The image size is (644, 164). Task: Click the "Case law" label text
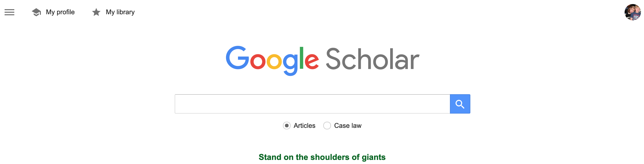pos(348,126)
